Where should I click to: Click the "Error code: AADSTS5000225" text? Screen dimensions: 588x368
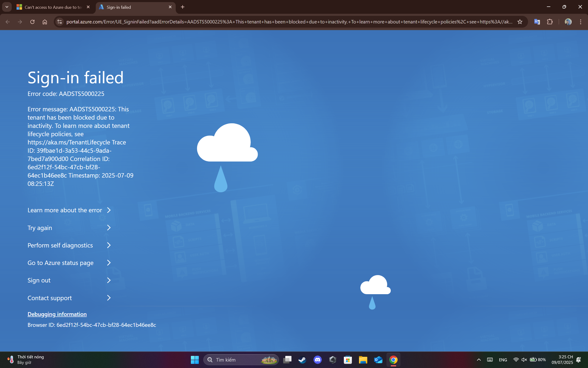pos(66,94)
